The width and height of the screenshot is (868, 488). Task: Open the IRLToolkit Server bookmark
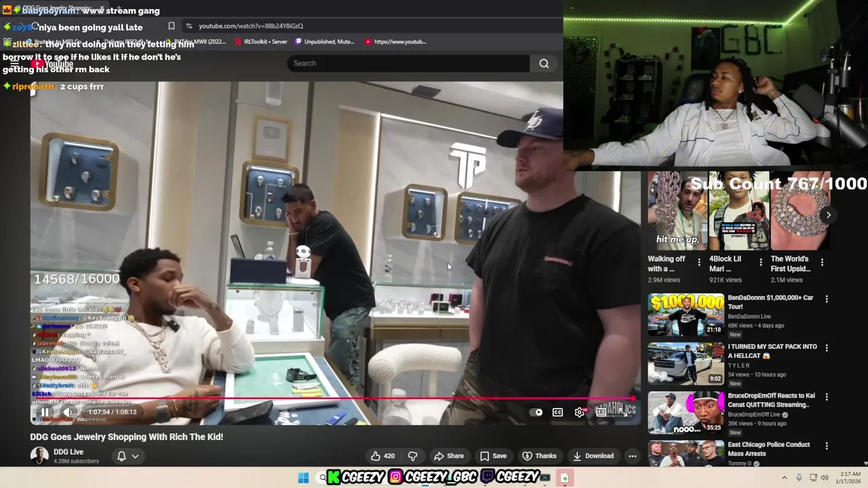(261, 41)
